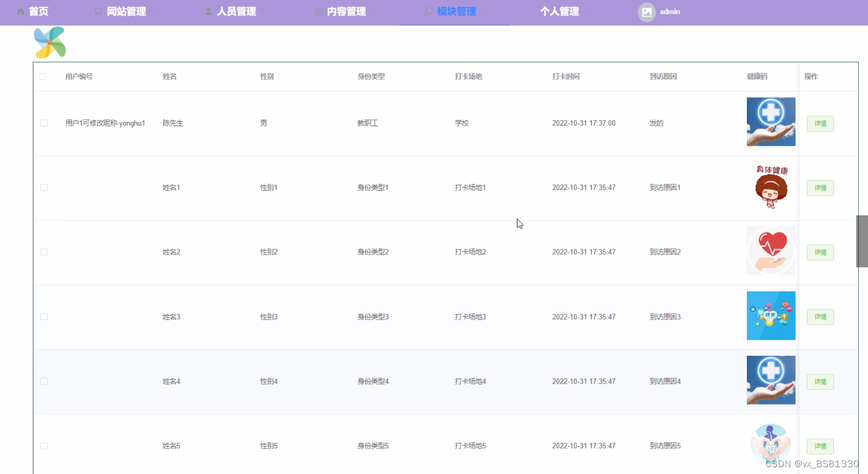The height and width of the screenshot is (474, 868).
Task: Click the blue health icons image for 姓名3
Action: tap(771, 316)
